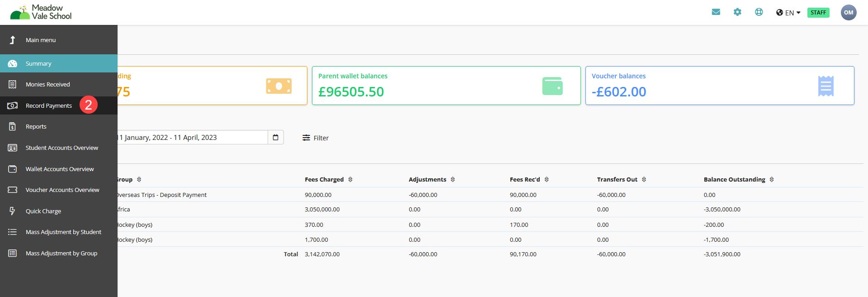Open the messages envelope icon
This screenshot has height=297, width=868.
click(716, 12)
